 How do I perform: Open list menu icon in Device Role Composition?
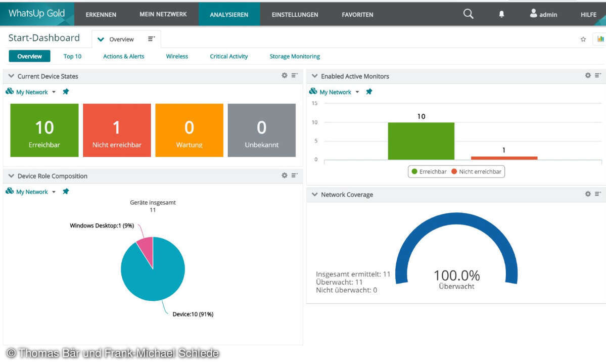(295, 175)
